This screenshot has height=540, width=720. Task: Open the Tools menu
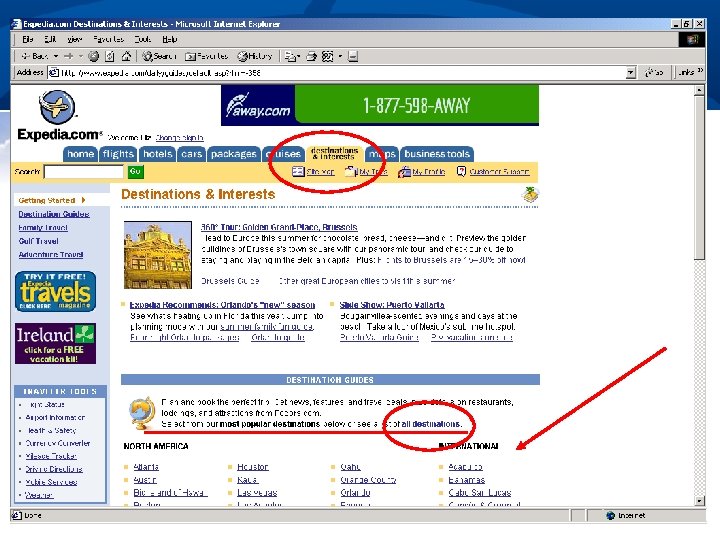142,39
